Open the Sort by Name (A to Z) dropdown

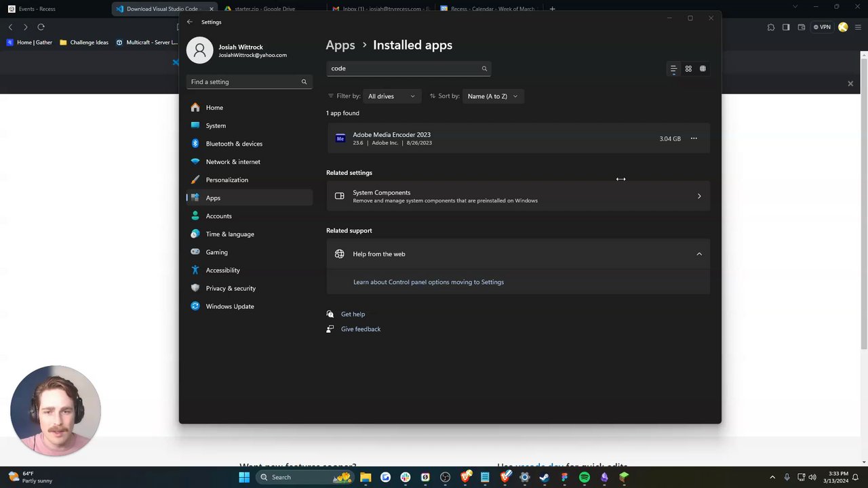coord(493,96)
